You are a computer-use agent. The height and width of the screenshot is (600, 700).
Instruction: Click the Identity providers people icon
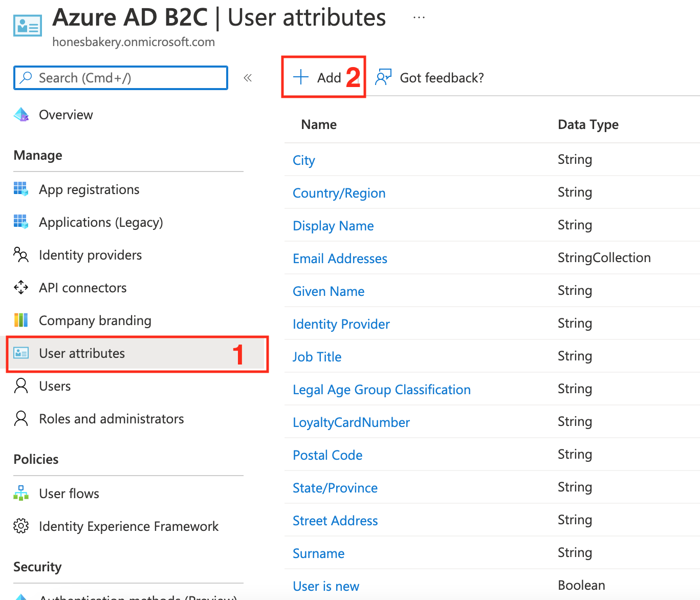pos(21,254)
